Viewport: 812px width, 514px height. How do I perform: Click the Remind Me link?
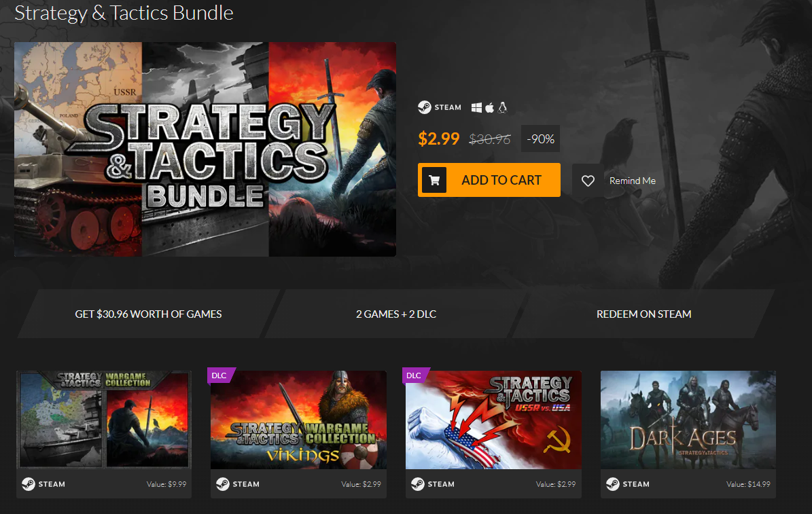[633, 181]
